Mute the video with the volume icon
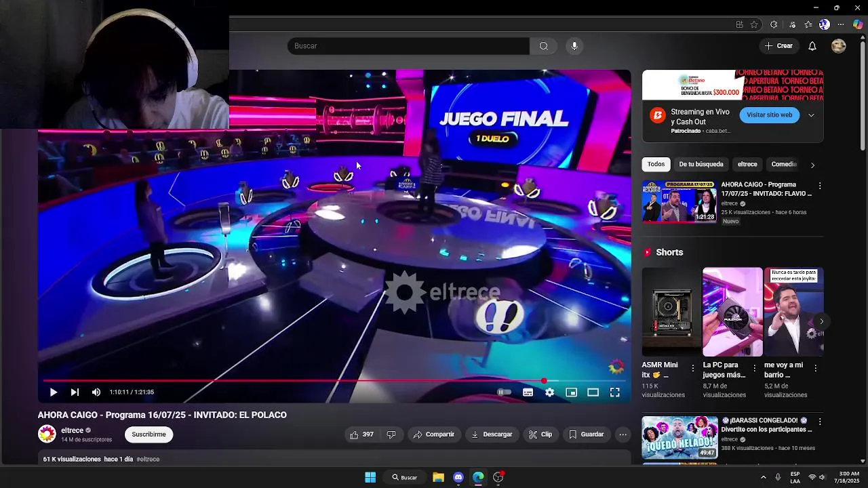Screen dimensions: 868x488 (96, 392)
